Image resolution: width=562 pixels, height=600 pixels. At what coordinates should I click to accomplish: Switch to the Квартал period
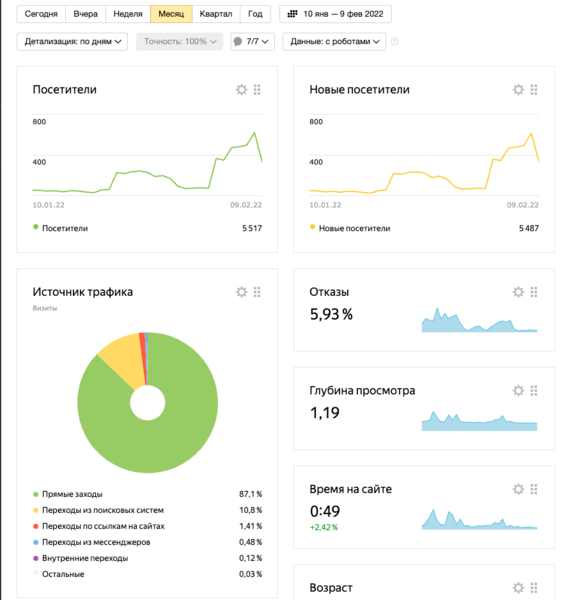pyautogui.click(x=216, y=14)
